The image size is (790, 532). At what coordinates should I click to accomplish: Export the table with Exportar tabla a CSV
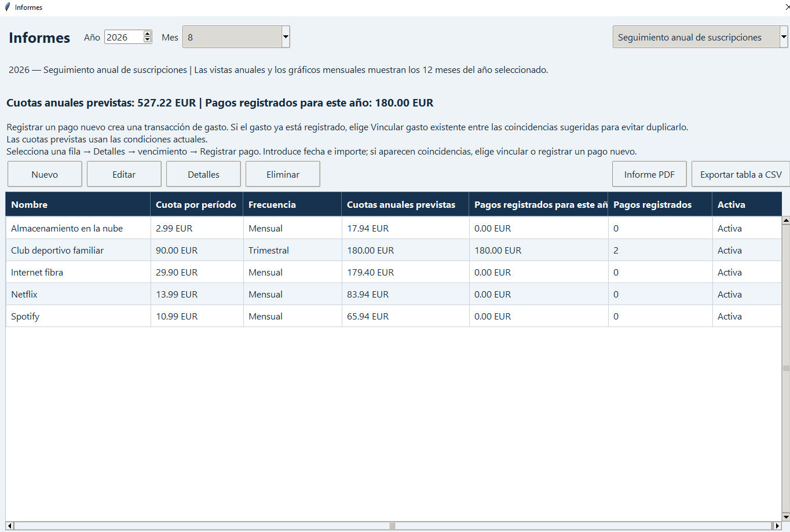pyautogui.click(x=741, y=174)
